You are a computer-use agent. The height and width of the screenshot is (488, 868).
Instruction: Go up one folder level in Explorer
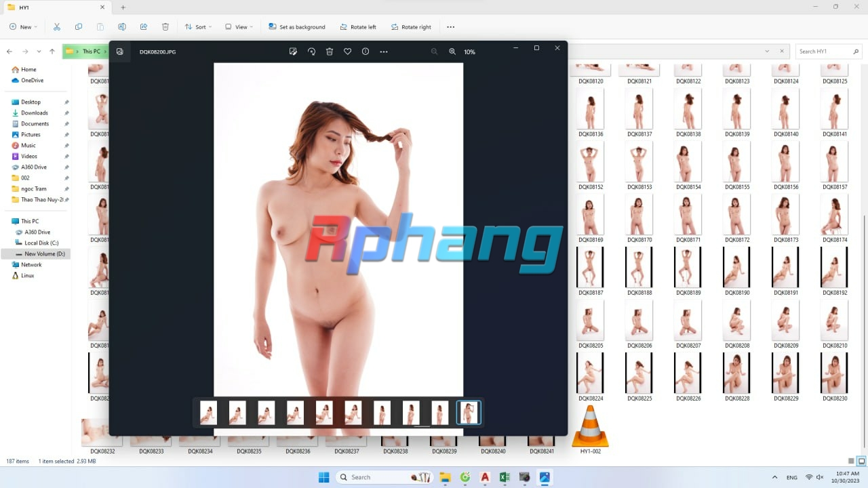[x=52, y=52]
